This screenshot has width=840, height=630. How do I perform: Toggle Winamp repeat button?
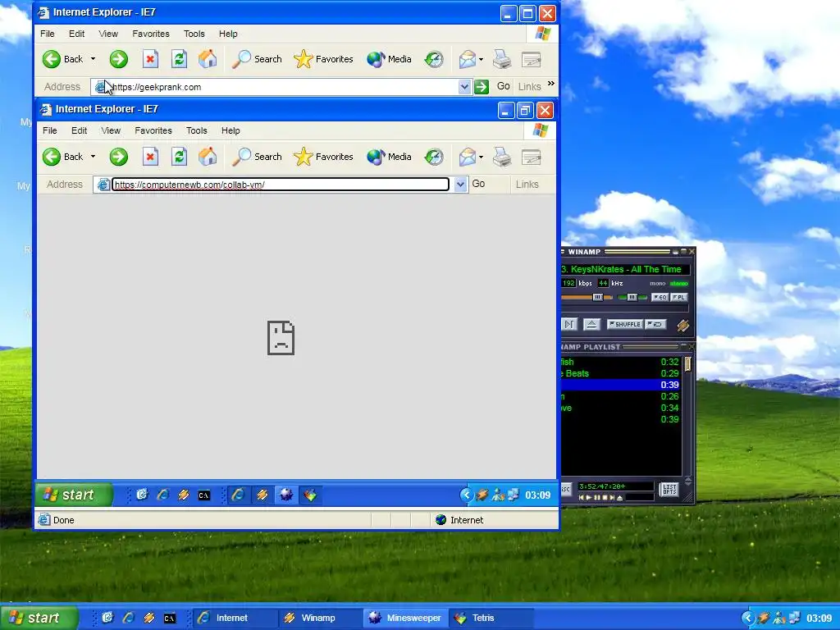(655, 324)
